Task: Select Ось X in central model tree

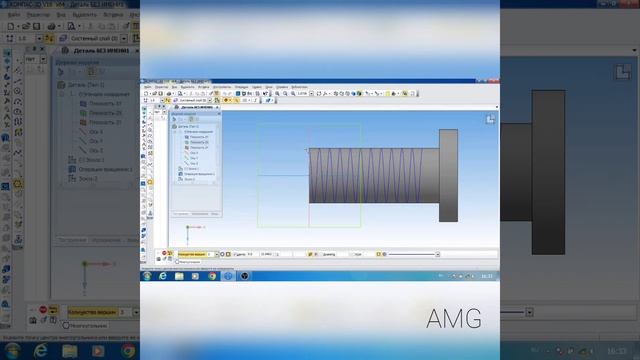Action: click(194, 153)
